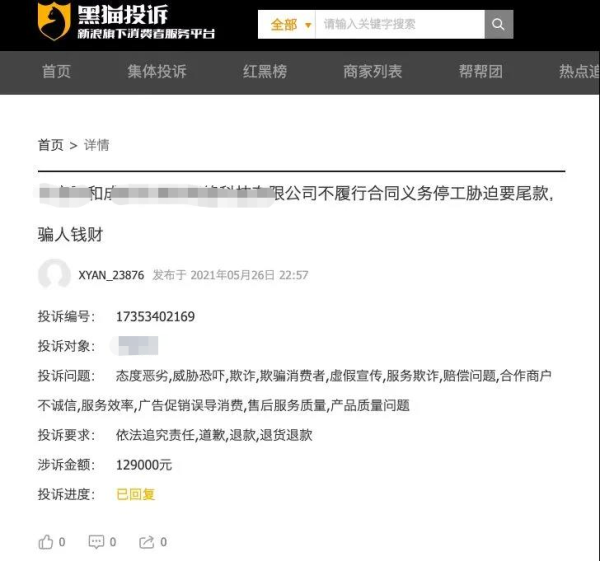
Task: Click the 已回复 complaint status
Action: click(x=135, y=494)
